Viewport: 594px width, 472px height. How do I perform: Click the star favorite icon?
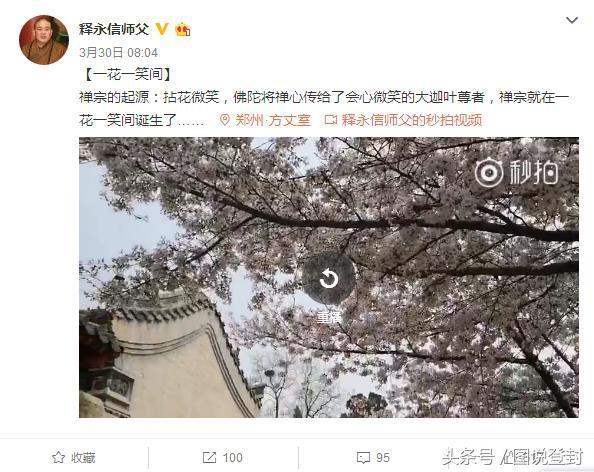[58, 458]
